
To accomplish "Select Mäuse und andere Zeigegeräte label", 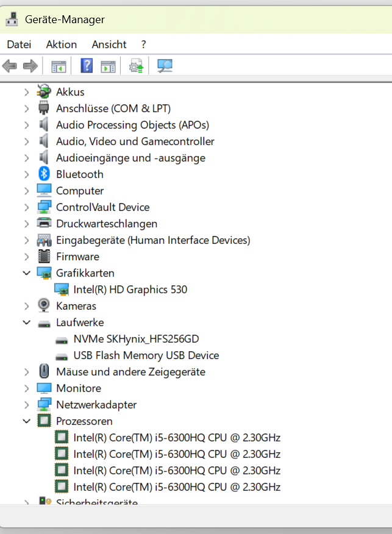I will coord(131,372).
